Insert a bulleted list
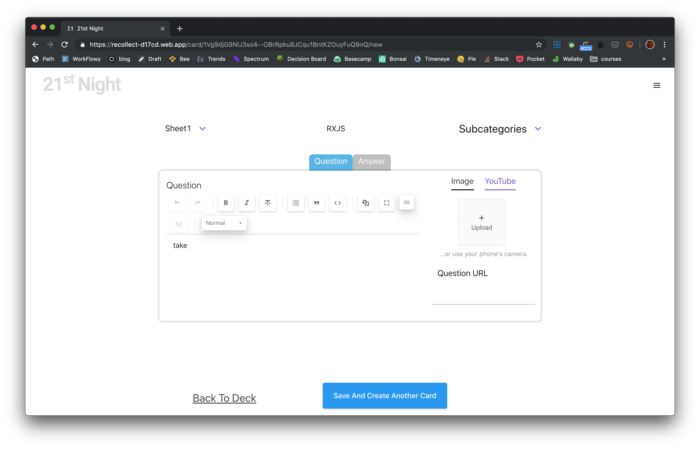The height and width of the screenshot is (449, 700). tap(296, 203)
